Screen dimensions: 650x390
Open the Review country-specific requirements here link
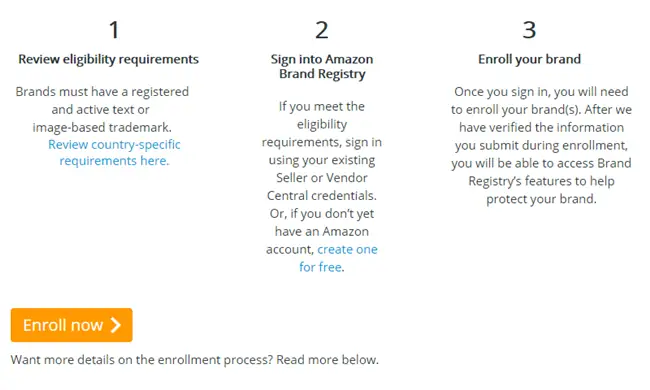click(114, 153)
